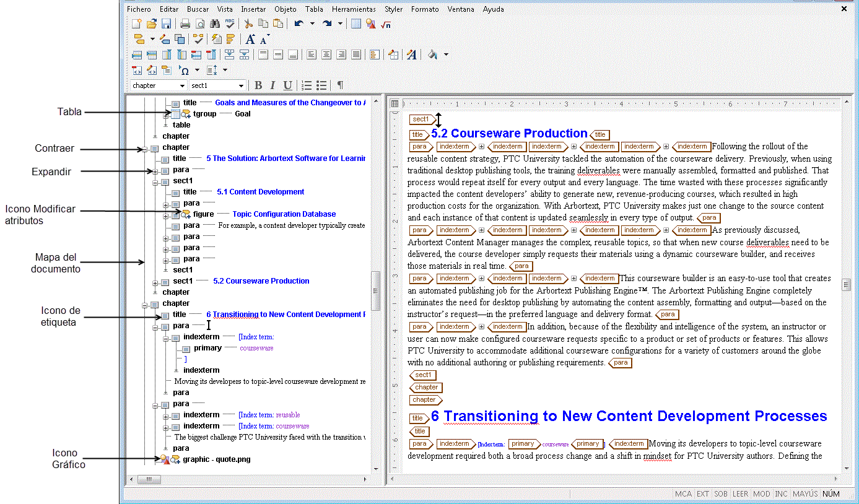Click the Modify Attributes icon beside figure

click(186, 214)
